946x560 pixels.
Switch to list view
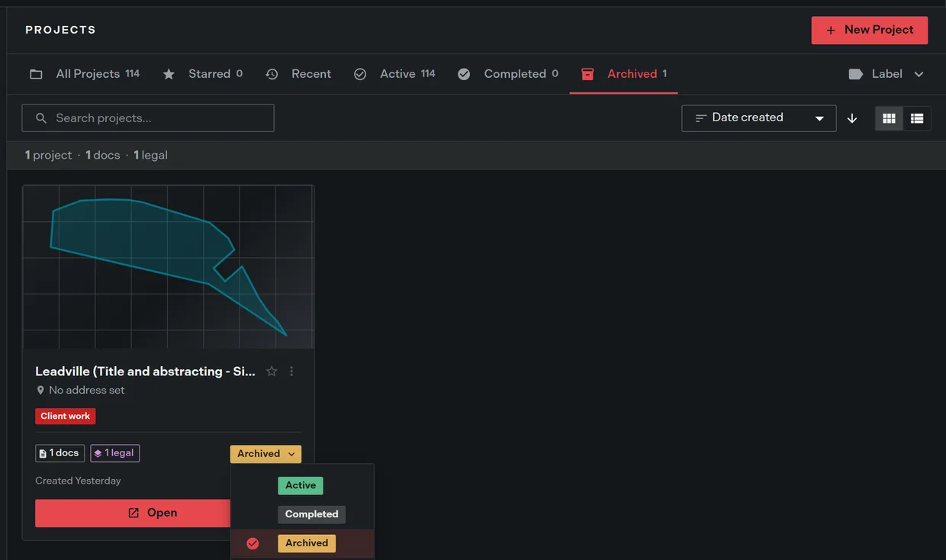pos(917,118)
